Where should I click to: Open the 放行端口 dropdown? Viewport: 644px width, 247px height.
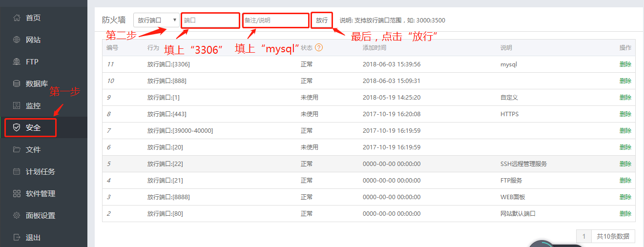click(x=156, y=20)
